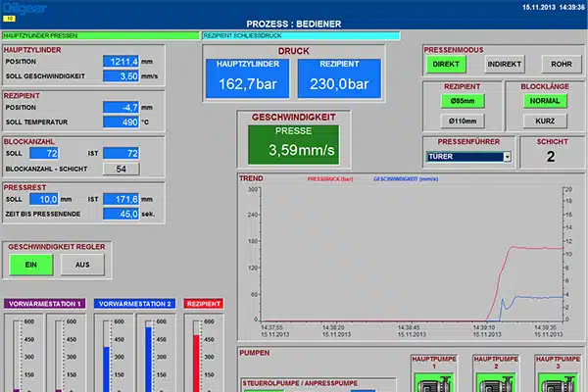
Task: Select DIREKT press mode
Action: 446,64
